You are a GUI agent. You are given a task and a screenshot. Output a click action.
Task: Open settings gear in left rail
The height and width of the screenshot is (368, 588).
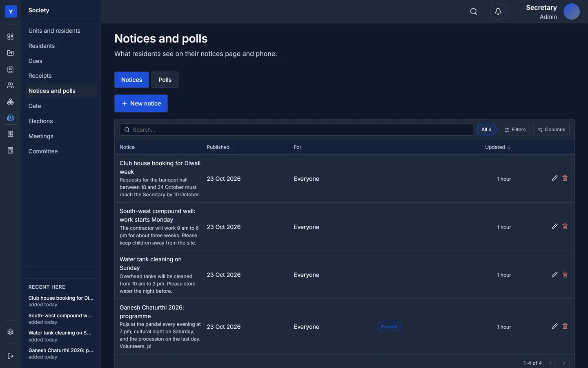click(11, 332)
